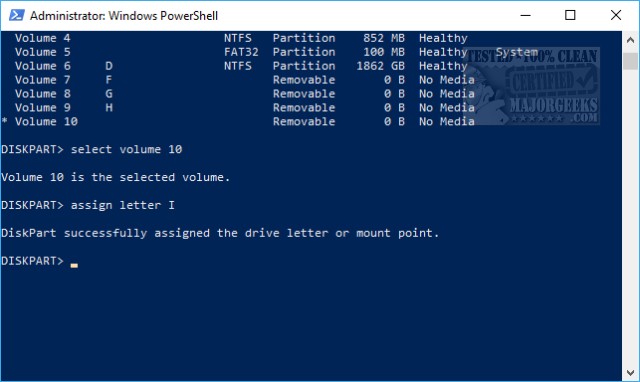Click the scrollbar down arrow
Viewport: 640px width, 382px height.
click(x=631, y=373)
